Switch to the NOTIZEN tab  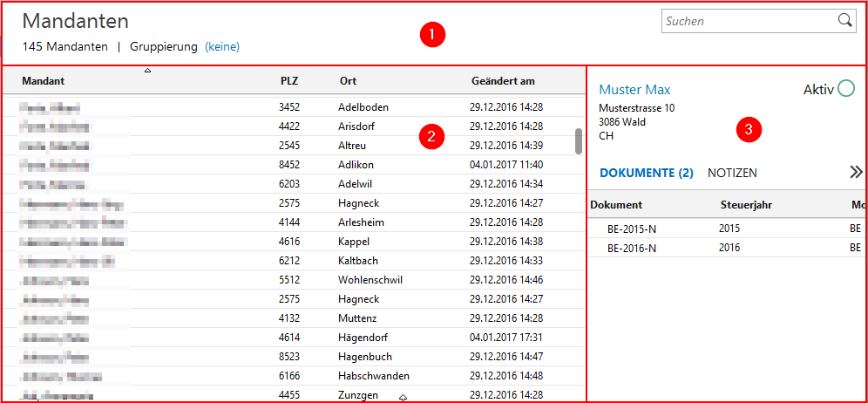(732, 173)
